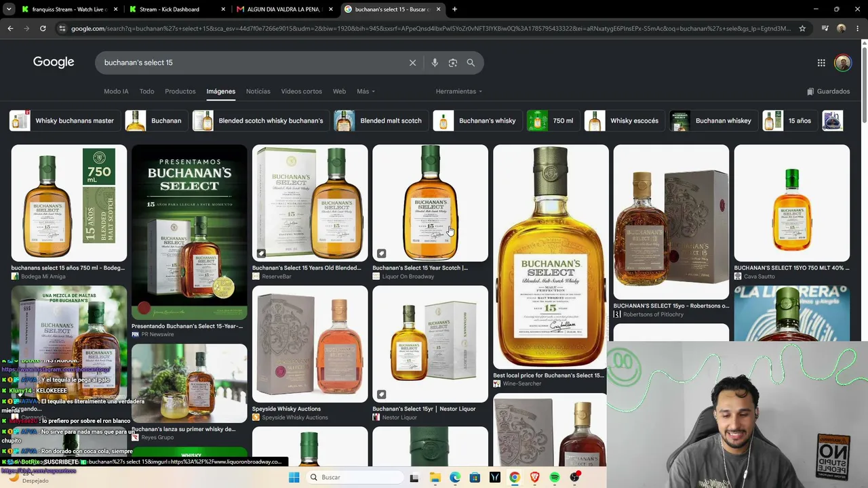Open Spotify from the taskbar

click(555, 477)
